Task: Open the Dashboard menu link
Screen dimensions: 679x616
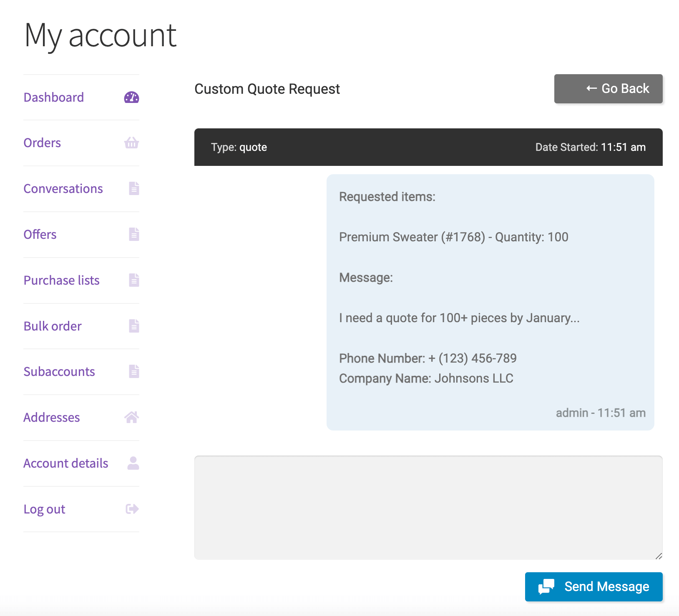Action: point(54,98)
